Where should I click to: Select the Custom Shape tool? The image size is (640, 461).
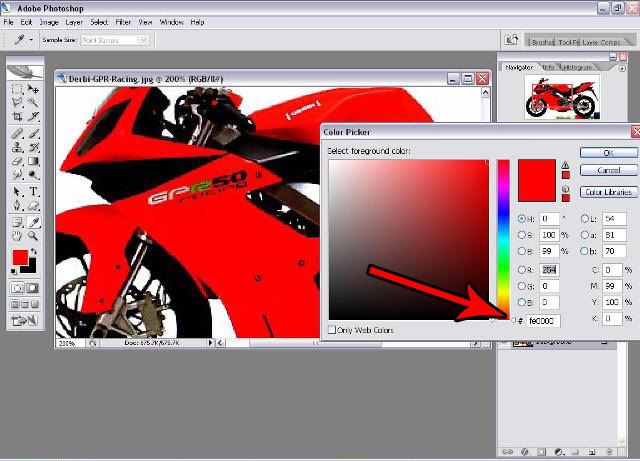point(33,205)
